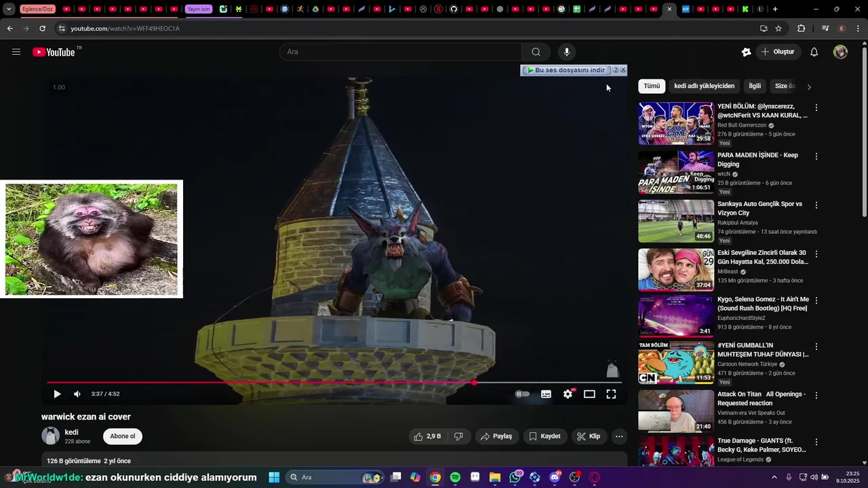
Task: Show more filter chips with the arrow
Action: coord(808,87)
